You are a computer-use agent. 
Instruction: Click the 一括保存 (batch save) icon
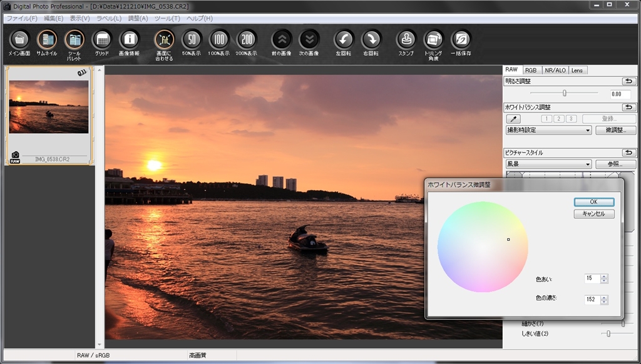(x=461, y=40)
